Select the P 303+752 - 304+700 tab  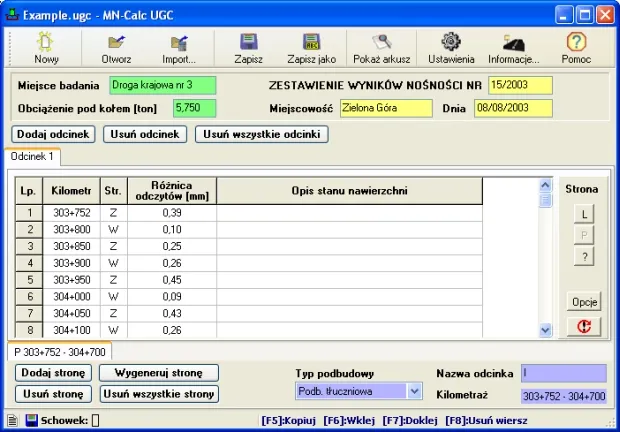[x=59, y=352]
